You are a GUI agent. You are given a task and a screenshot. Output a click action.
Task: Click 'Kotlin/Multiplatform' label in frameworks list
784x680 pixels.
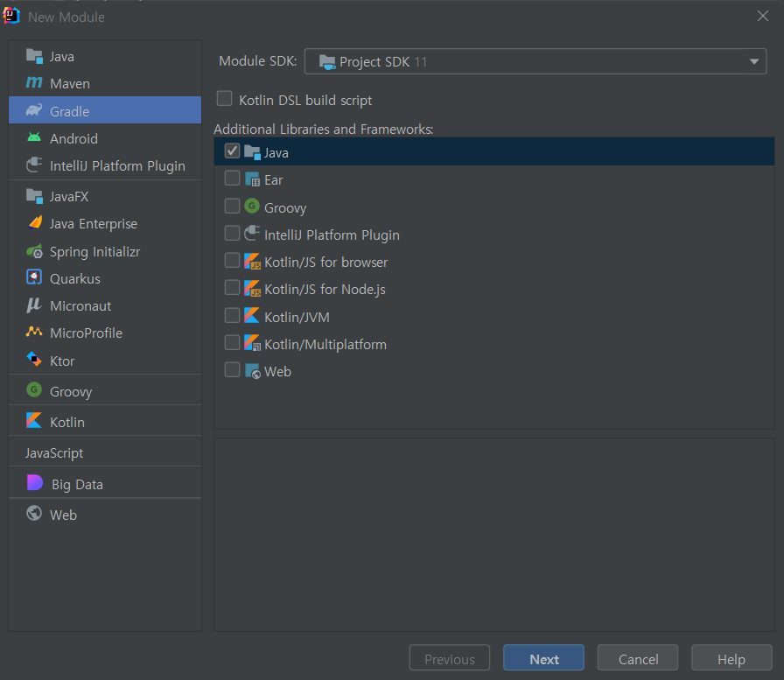325,345
